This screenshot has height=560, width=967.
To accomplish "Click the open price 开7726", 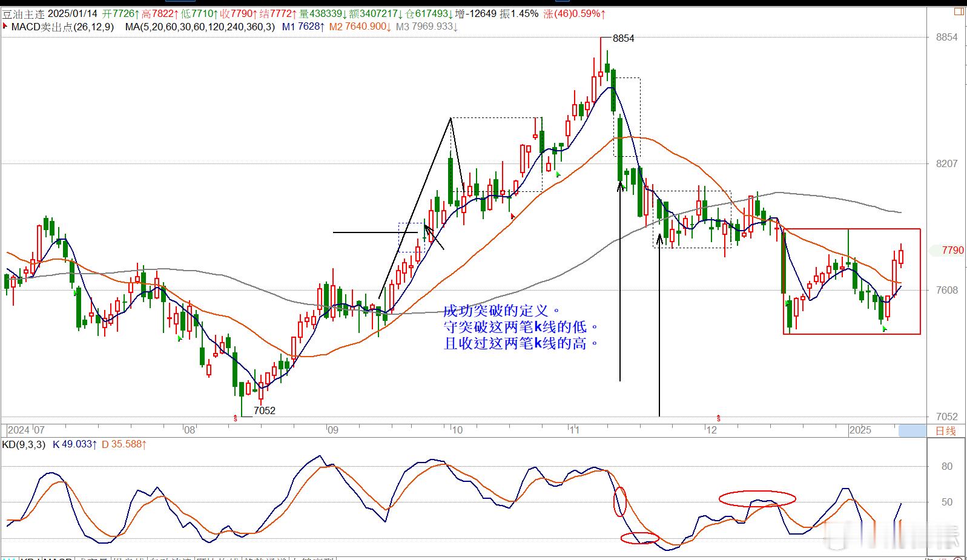I will coord(121,13).
